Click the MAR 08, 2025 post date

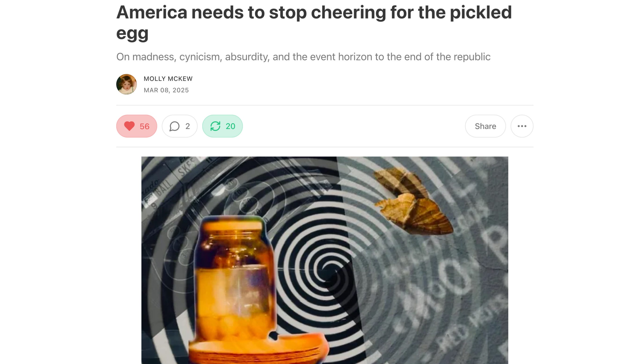coord(166,90)
